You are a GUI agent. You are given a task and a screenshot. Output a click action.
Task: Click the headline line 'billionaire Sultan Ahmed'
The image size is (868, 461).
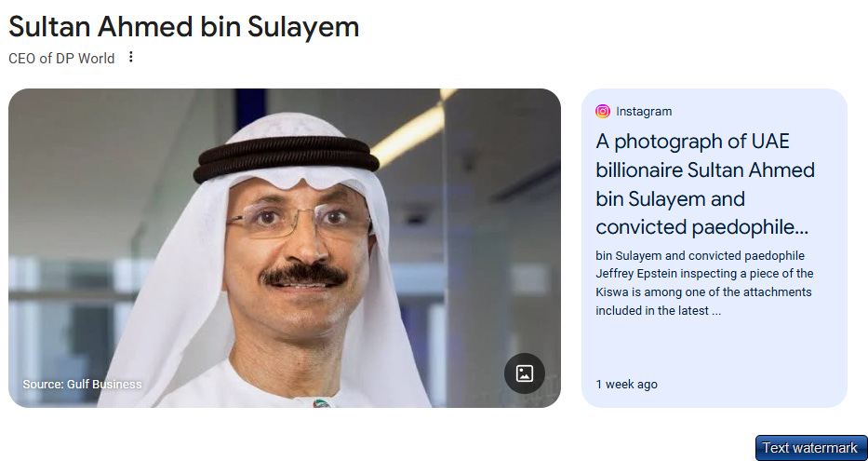pyautogui.click(x=705, y=169)
